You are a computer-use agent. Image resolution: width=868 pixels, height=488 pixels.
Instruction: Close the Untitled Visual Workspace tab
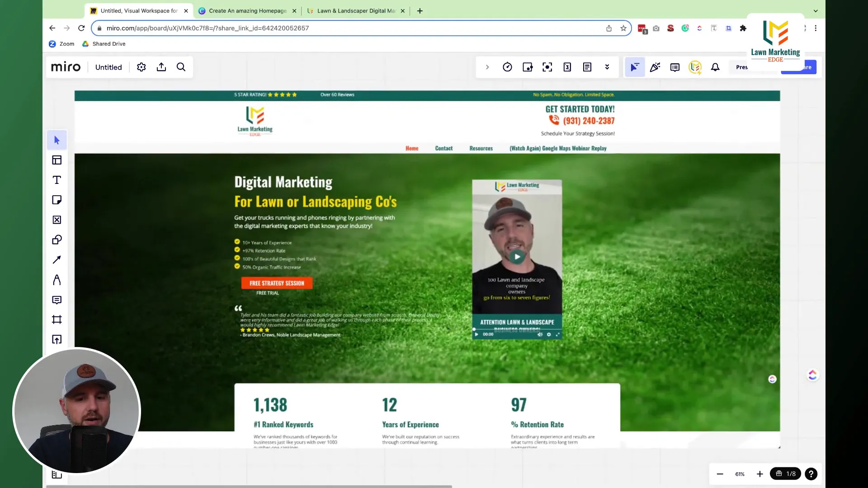[x=186, y=10]
